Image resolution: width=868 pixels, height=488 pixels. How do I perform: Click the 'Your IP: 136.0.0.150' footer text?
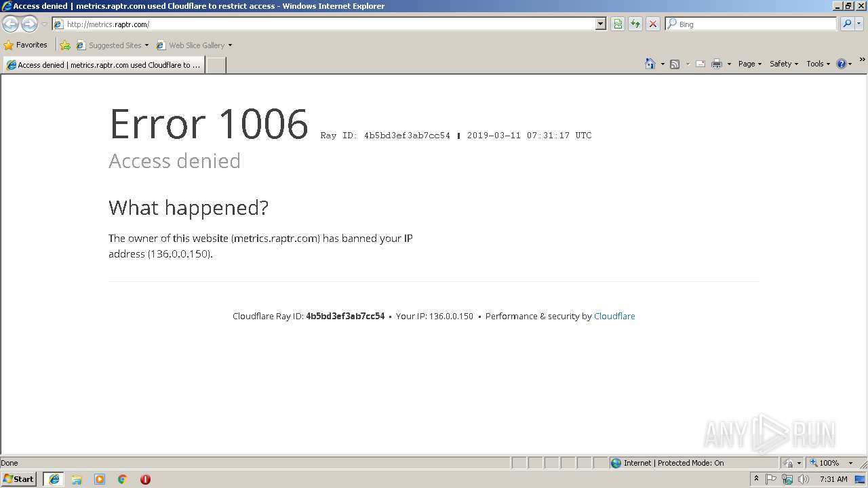(x=435, y=316)
